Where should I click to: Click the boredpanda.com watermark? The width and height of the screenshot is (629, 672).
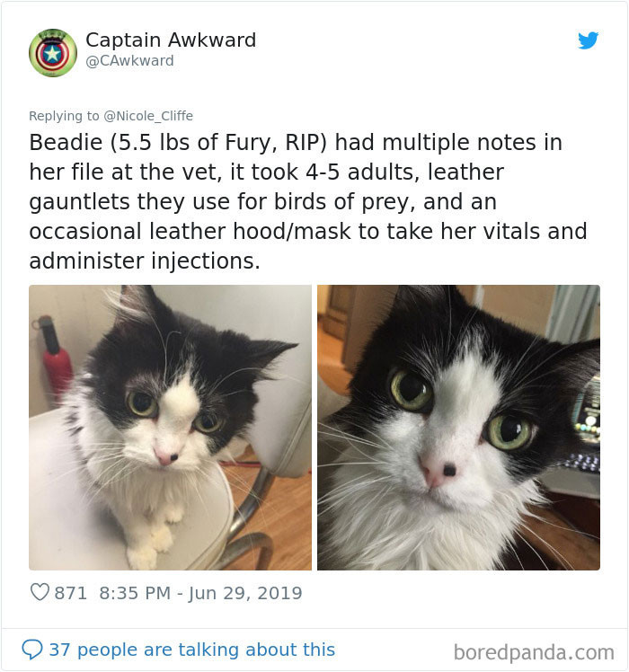[534, 652]
